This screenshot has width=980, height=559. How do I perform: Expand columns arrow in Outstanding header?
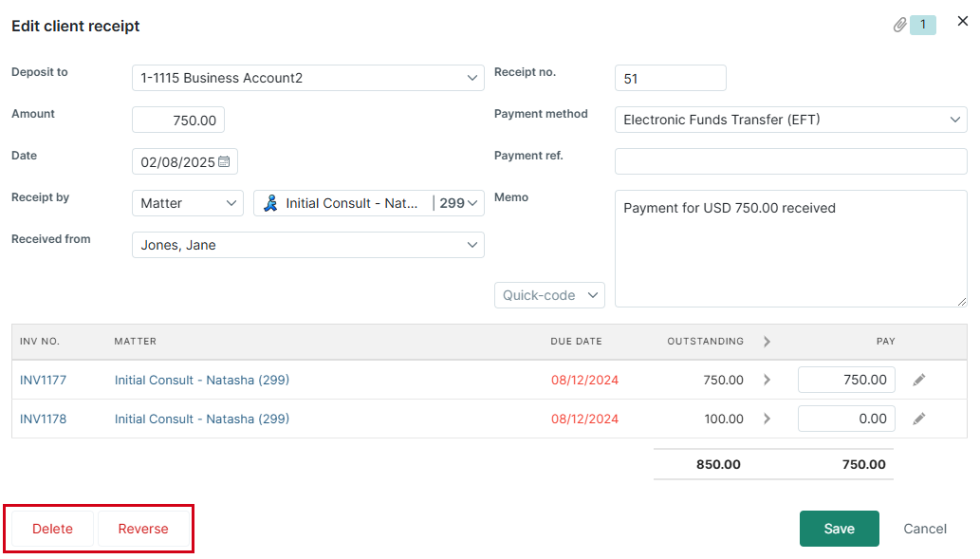pos(767,342)
